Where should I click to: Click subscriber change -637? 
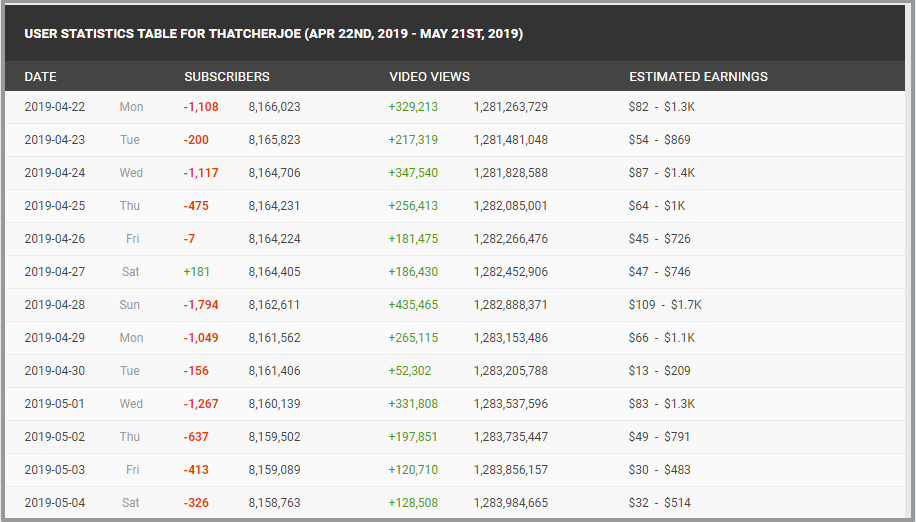click(x=196, y=437)
